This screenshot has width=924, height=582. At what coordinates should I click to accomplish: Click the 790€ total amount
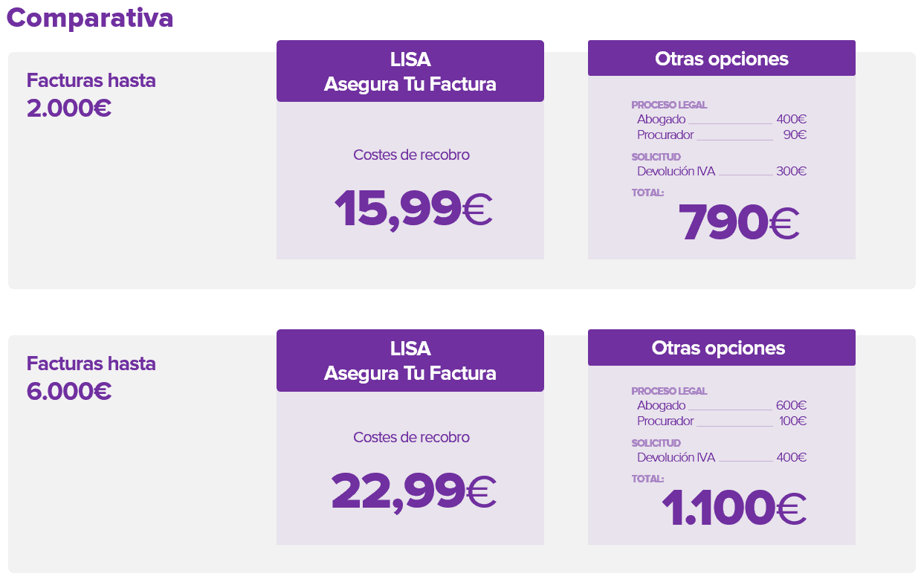click(x=738, y=222)
